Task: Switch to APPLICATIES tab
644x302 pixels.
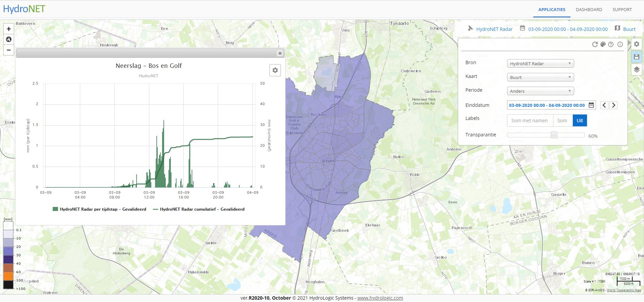Action: (552, 9)
